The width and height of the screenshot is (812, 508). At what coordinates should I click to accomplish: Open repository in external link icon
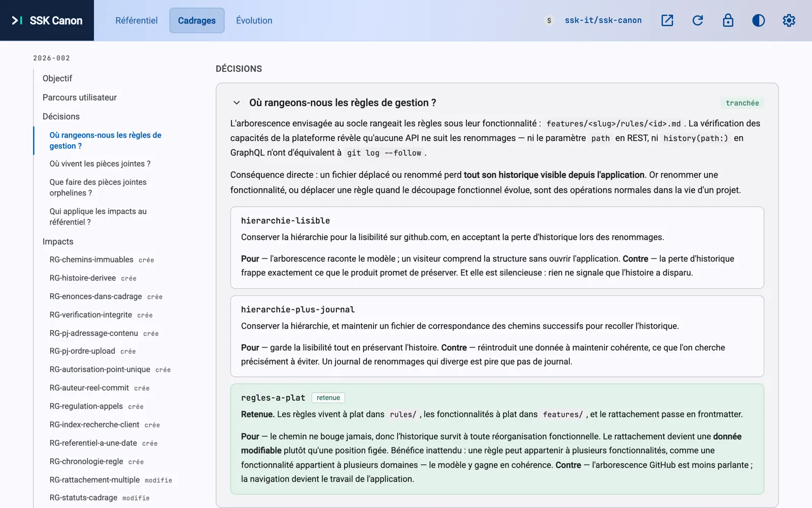coord(667,20)
